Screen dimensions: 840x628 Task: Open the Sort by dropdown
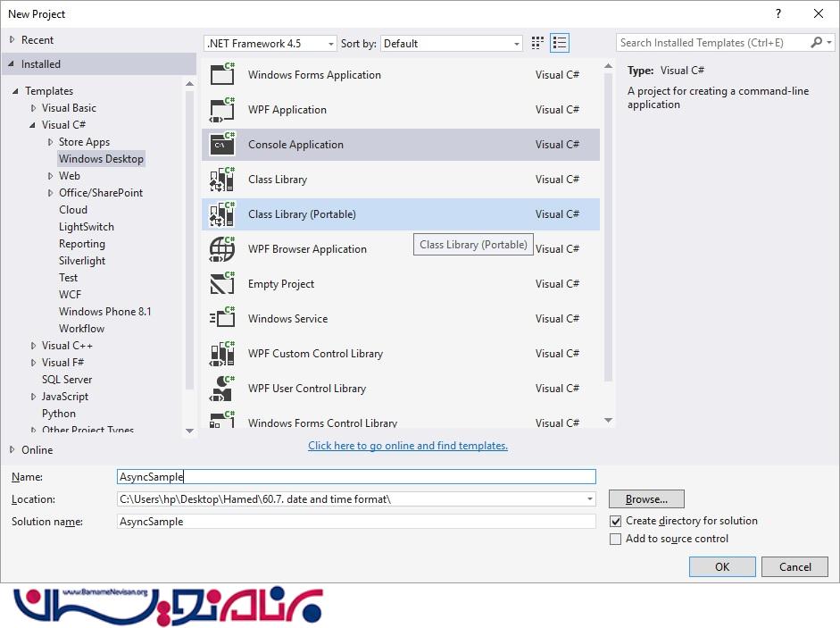452,43
